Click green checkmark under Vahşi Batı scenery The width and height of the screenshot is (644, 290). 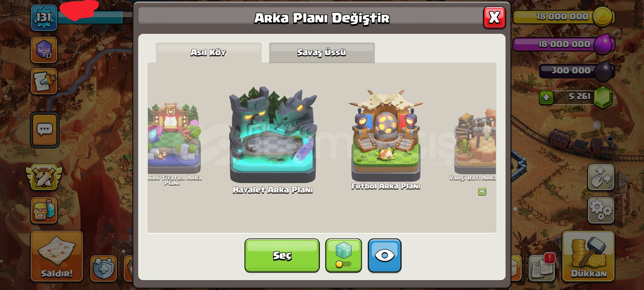point(482,192)
